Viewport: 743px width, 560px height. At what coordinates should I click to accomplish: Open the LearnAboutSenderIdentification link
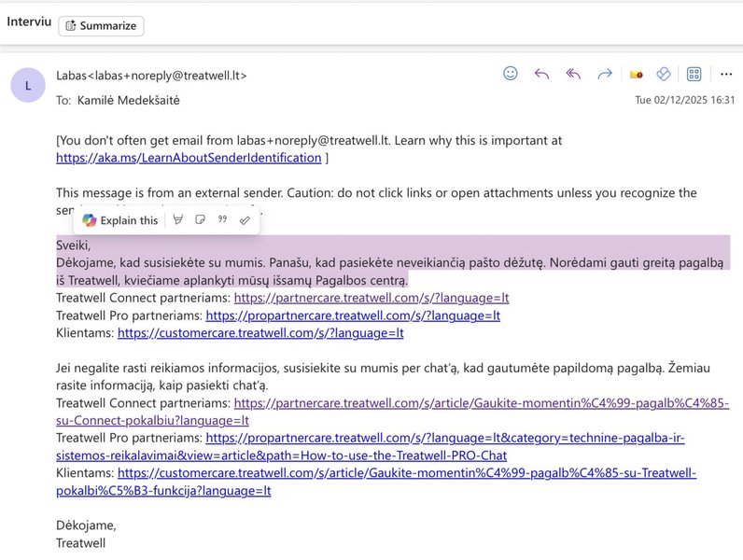click(x=189, y=158)
